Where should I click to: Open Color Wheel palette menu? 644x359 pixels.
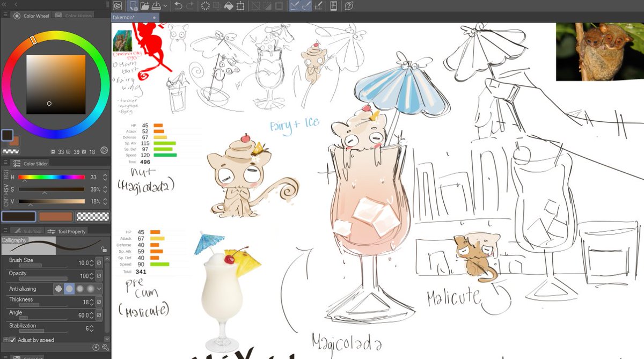pyautogui.click(x=5, y=16)
